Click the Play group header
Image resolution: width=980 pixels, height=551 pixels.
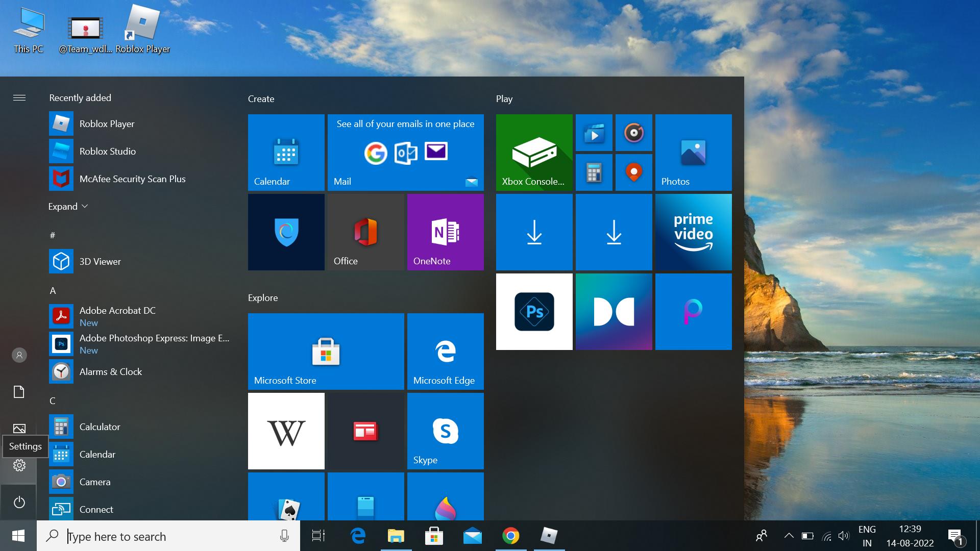click(504, 99)
